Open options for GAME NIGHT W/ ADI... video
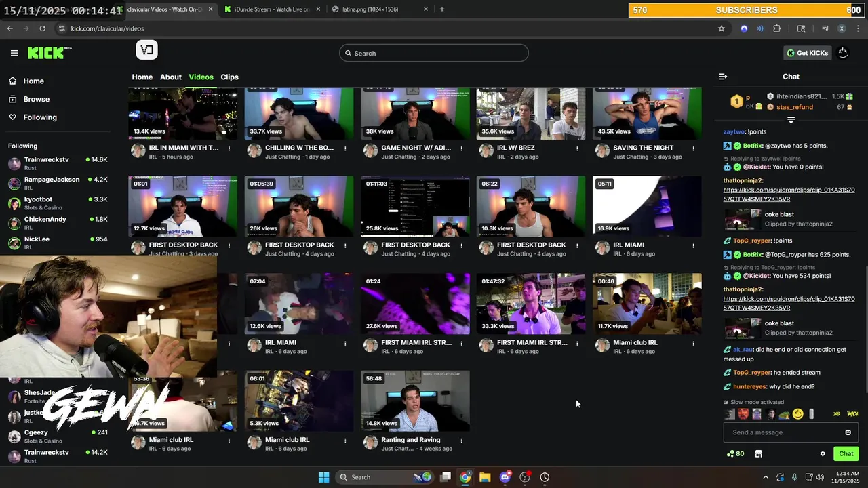The image size is (868, 488). tap(461, 148)
